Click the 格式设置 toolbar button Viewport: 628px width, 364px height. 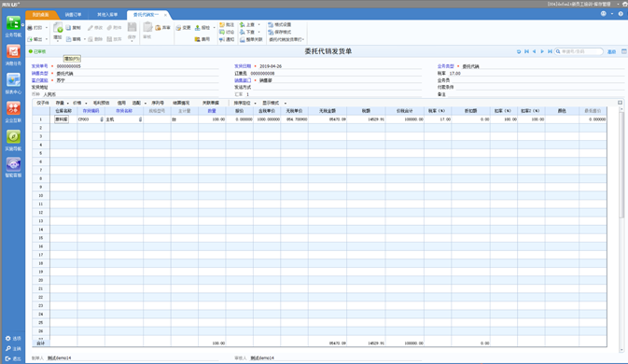pyautogui.click(x=280, y=25)
